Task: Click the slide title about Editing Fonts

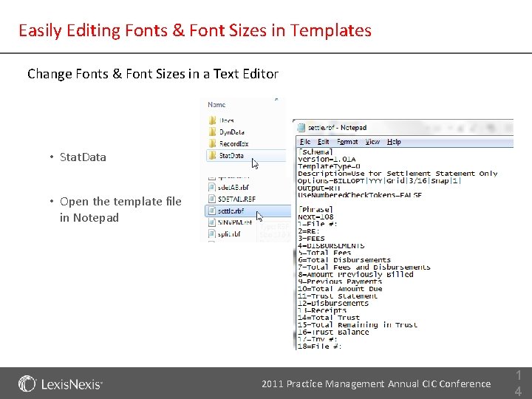Action: 195,30
